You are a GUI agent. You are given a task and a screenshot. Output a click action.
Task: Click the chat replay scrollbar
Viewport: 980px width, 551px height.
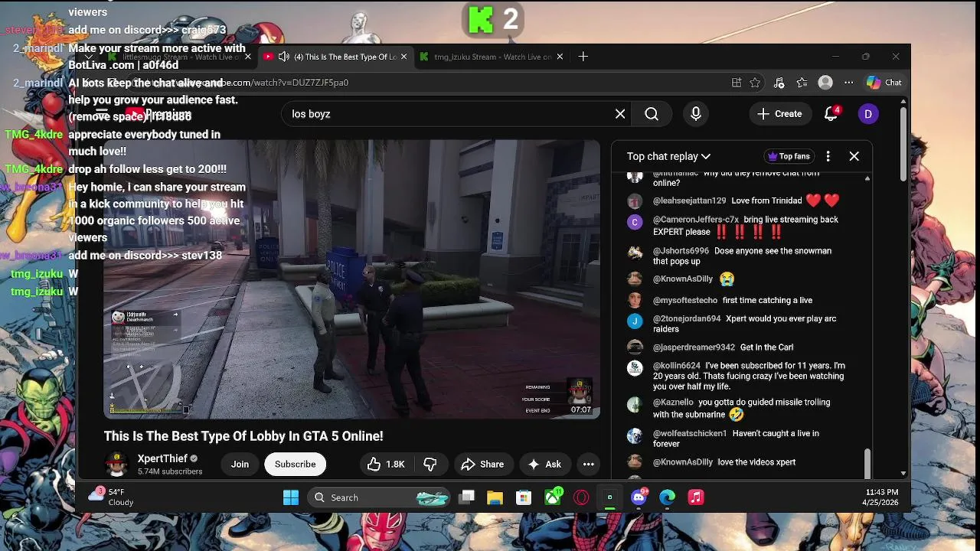(x=867, y=463)
